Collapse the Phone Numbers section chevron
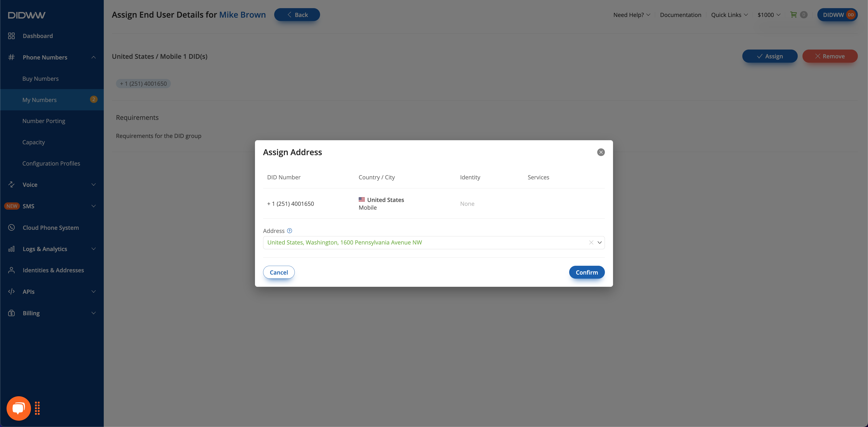The width and height of the screenshot is (868, 427). 94,57
